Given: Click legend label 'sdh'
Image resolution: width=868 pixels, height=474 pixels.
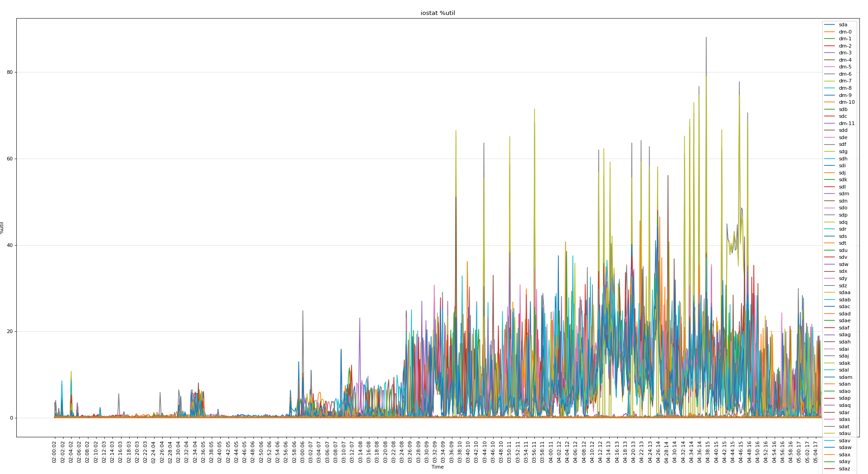Looking at the screenshot, I should 843,159.
